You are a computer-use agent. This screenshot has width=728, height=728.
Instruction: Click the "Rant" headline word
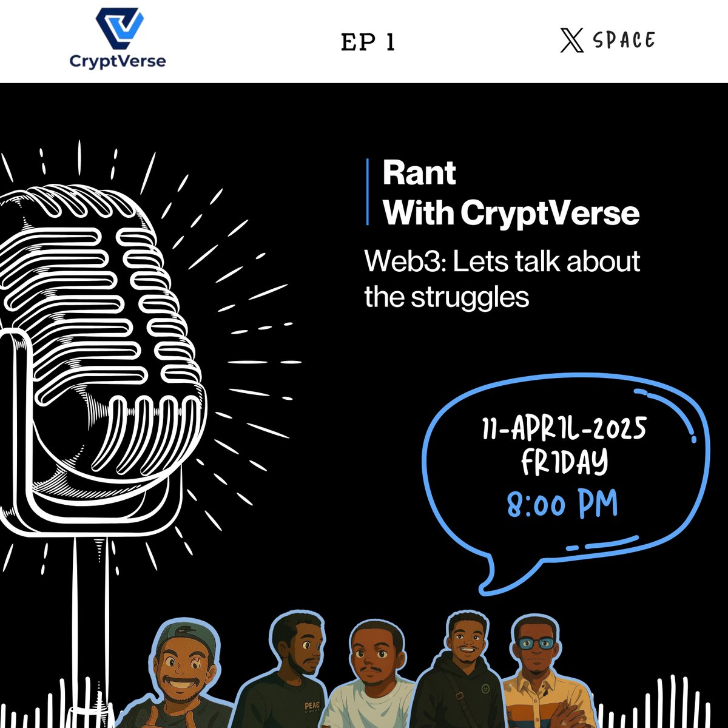pos(419,174)
